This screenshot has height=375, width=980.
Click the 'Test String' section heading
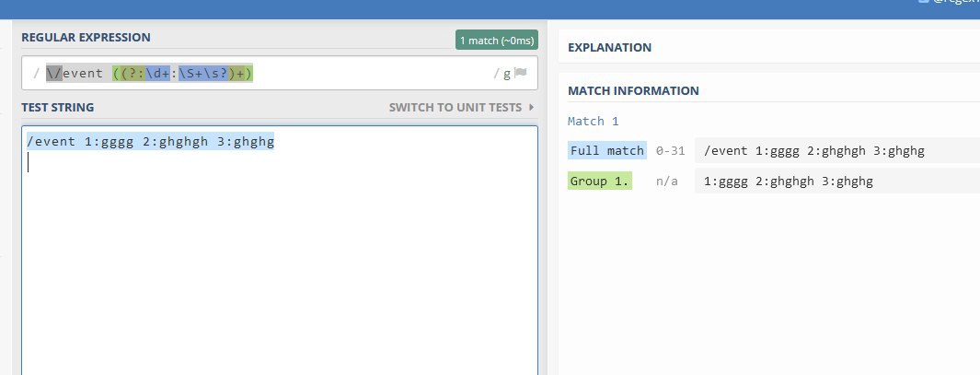(57, 108)
